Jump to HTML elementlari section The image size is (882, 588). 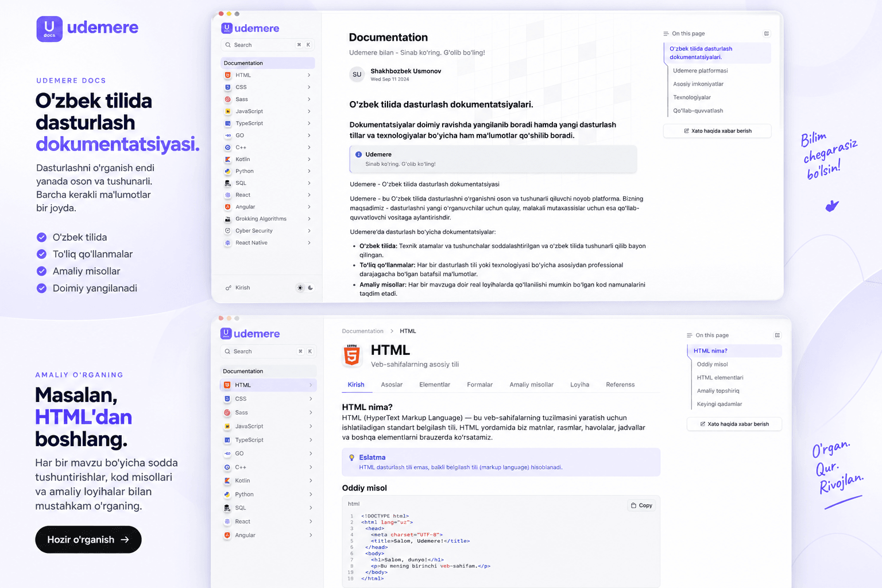720,378
